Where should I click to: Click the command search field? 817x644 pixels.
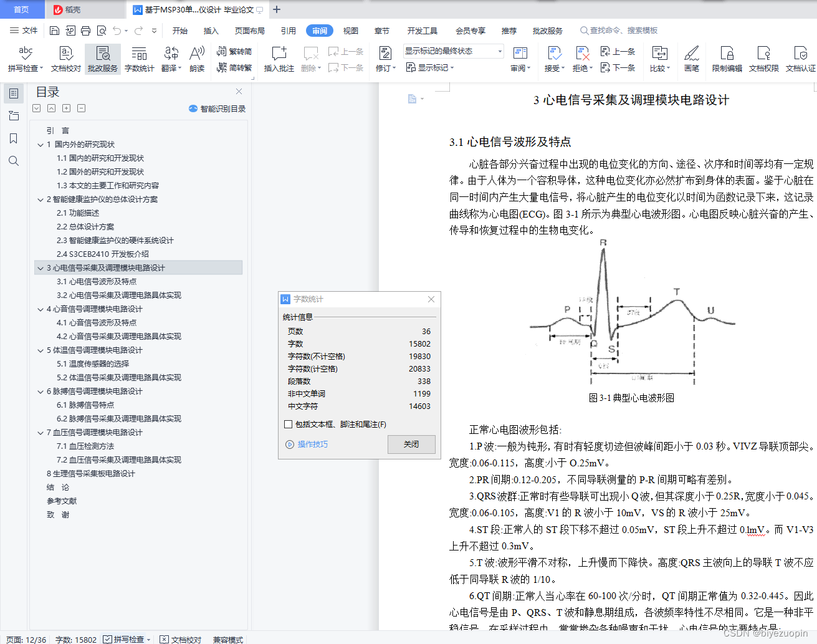click(x=619, y=31)
